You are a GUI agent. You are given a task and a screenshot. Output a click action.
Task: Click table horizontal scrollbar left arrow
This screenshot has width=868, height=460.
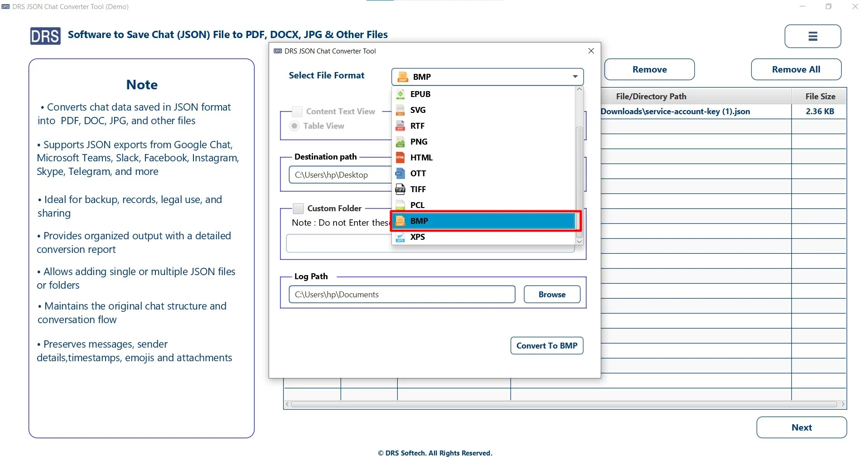[x=287, y=404]
